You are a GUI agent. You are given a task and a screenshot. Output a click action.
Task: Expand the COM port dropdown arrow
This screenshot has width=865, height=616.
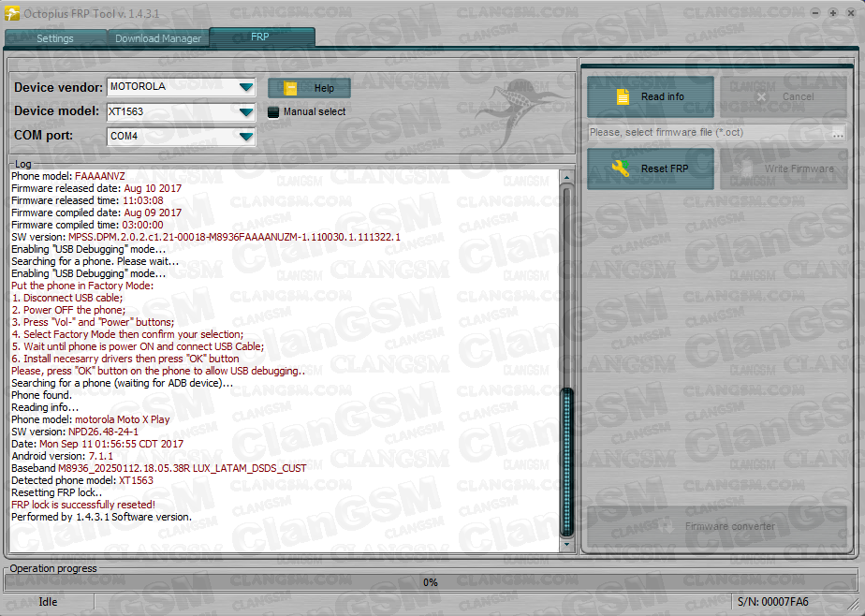click(246, 137)
